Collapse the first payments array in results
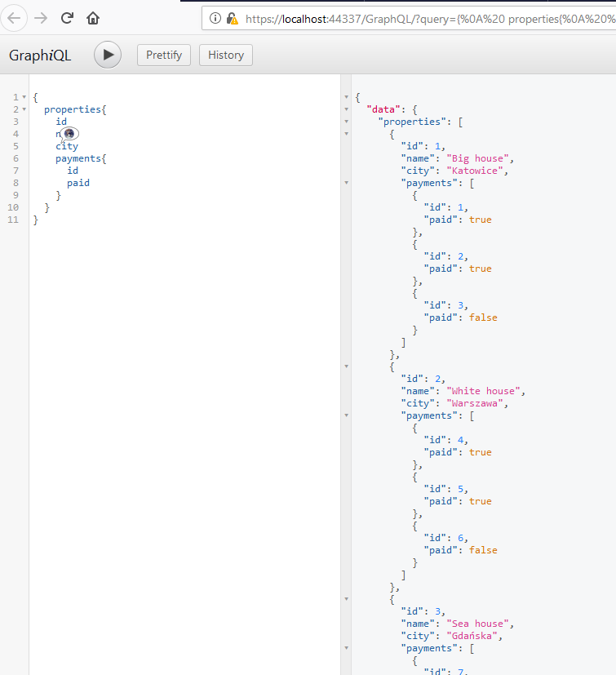Screen dimensions: 616x675 coord(346,182)
